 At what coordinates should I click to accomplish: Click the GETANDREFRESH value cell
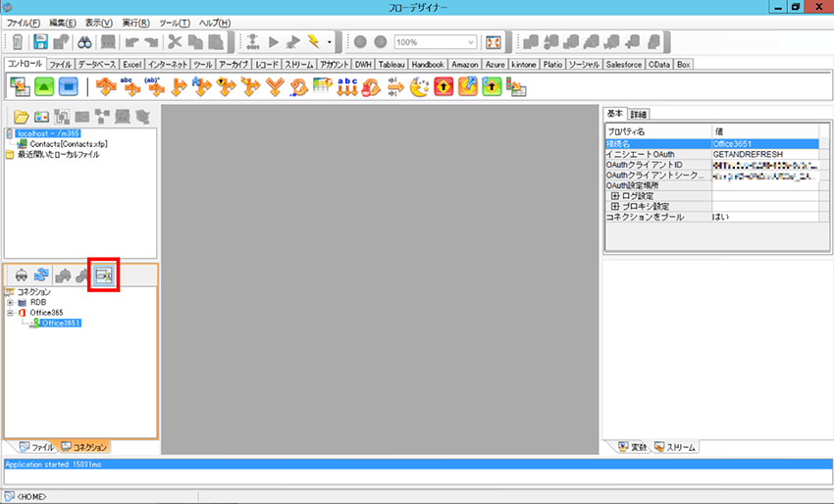click(765, 154)
